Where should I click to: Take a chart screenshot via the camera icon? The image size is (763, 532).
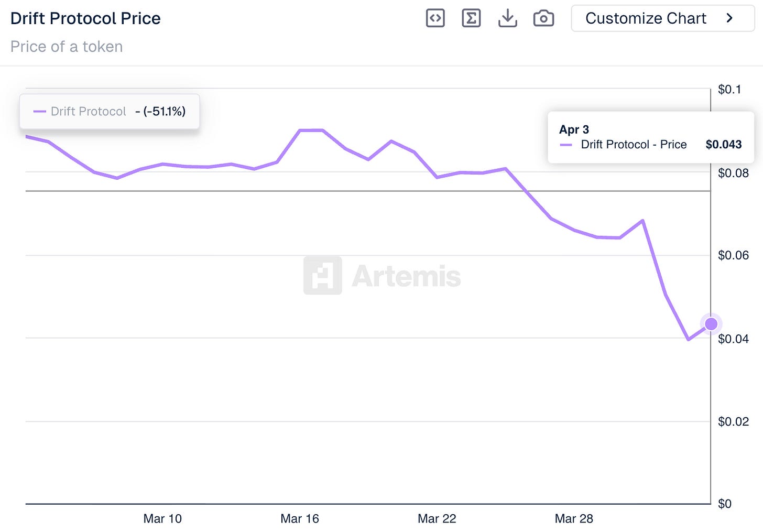coord(543,18)
